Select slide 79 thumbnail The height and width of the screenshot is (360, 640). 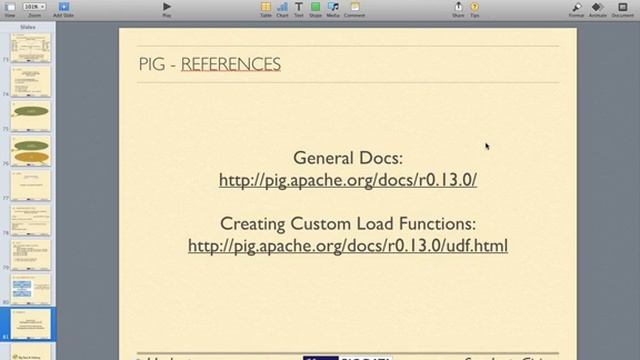(31, 256)
